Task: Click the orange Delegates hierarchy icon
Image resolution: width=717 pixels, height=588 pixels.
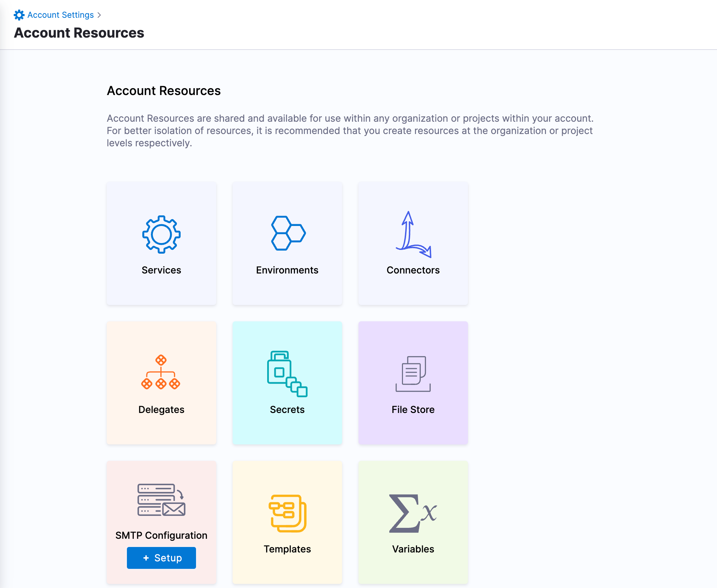Action: [x=161, y=372]
